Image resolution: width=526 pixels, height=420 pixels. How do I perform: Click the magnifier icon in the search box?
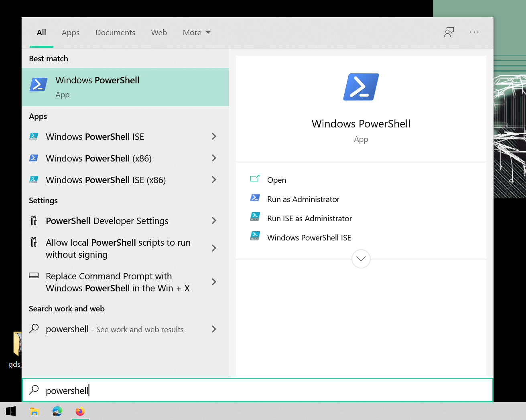tap(34, 390)
